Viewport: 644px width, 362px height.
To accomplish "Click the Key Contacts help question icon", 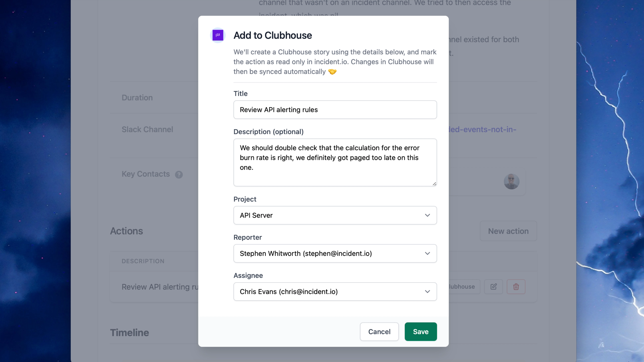I will [x=179, y=174].
